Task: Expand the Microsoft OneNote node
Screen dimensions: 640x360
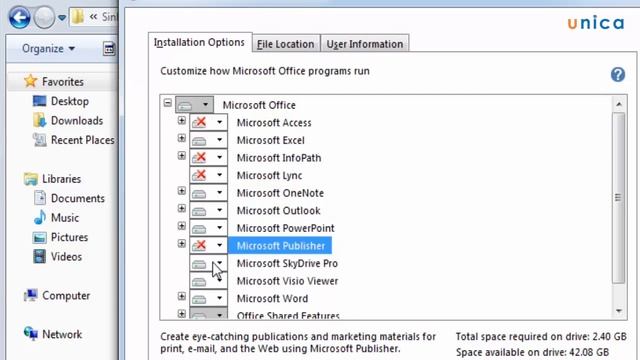Action: click(x=182, y=191)
